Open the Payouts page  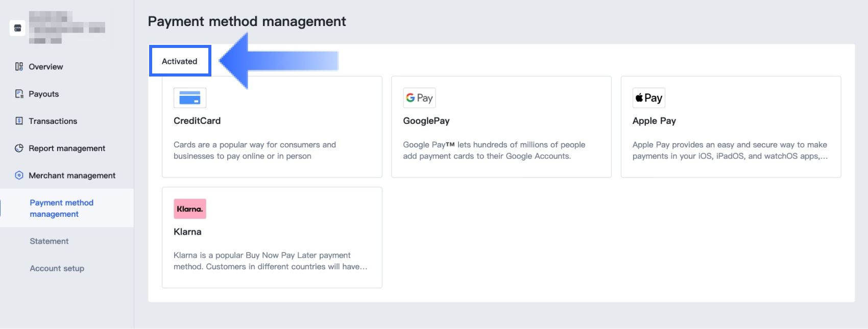(x=43, y=94)
